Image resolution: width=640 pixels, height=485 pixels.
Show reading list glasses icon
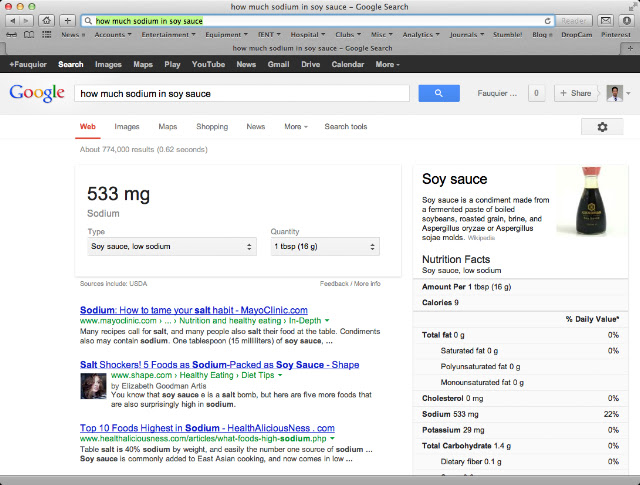pyautogui.click(x=11, y=35)
